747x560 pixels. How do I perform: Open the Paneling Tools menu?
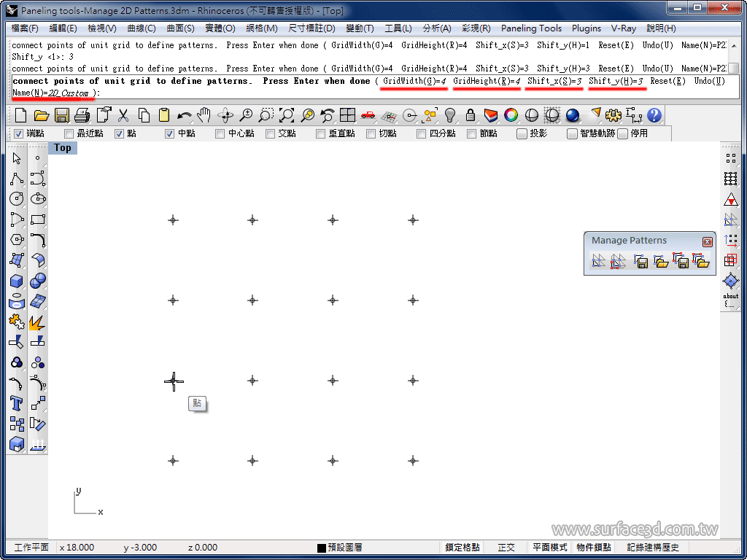click(531, 28)
